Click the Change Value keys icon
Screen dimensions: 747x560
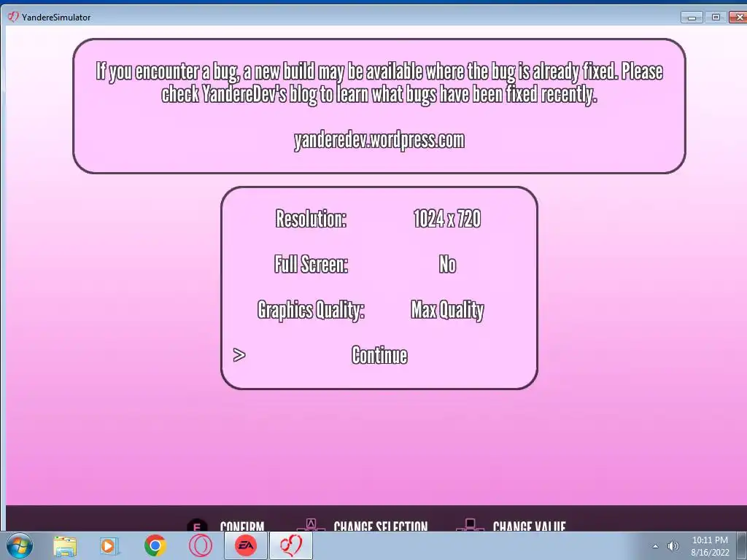click(470, 525)
